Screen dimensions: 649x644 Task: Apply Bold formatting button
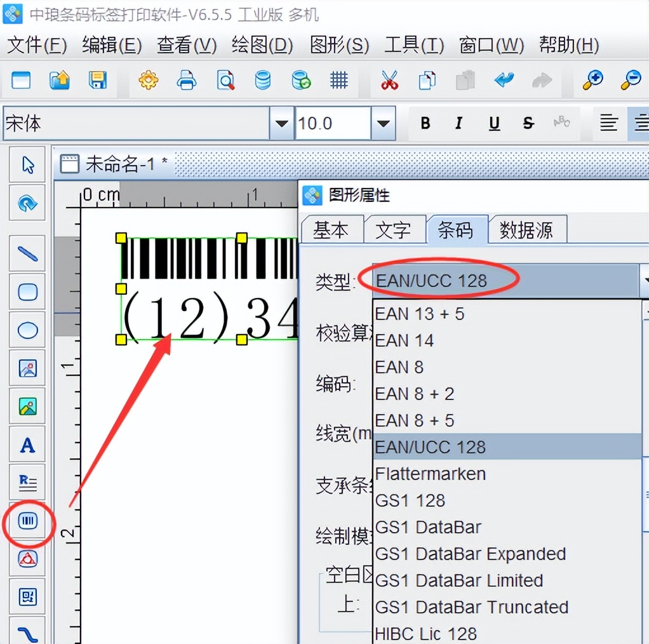coord(425,123)
